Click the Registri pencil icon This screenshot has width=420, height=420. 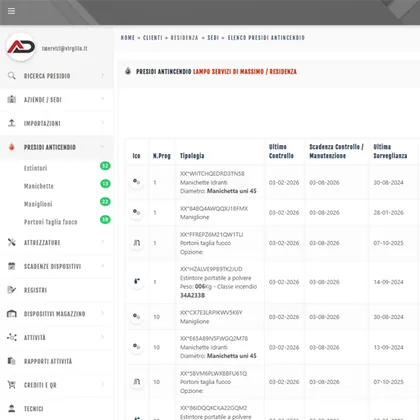point(12,290)
